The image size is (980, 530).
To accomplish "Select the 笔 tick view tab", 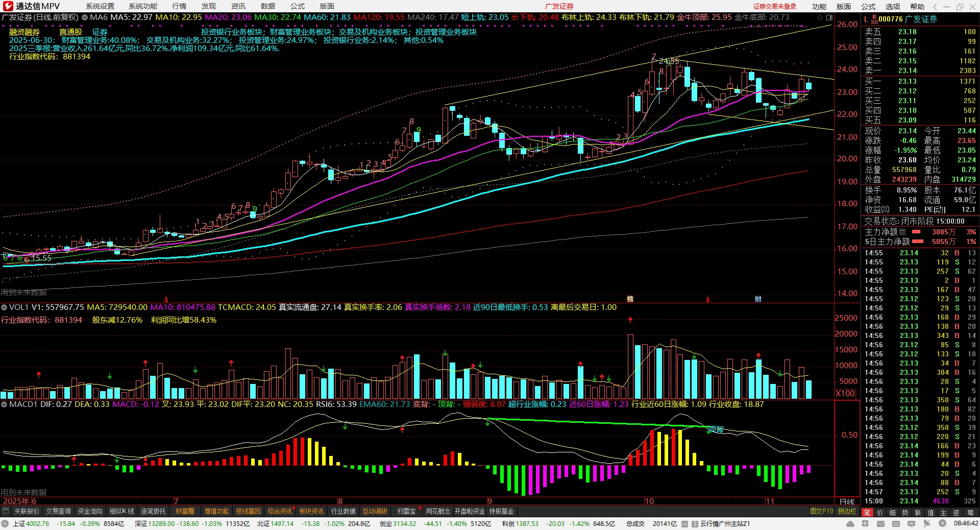I will pyautogui.click(x=867, y=512).
